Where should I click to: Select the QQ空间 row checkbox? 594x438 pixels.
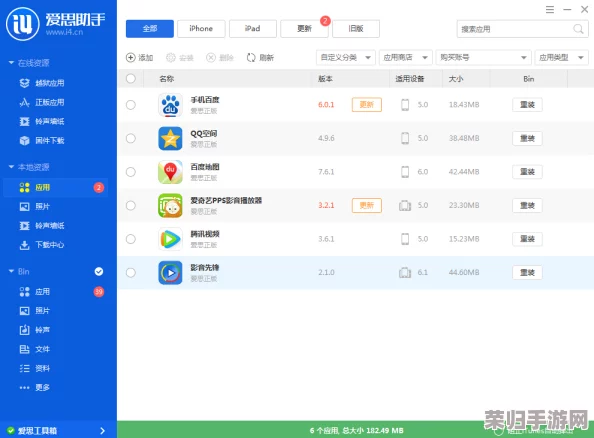point(131,138)
